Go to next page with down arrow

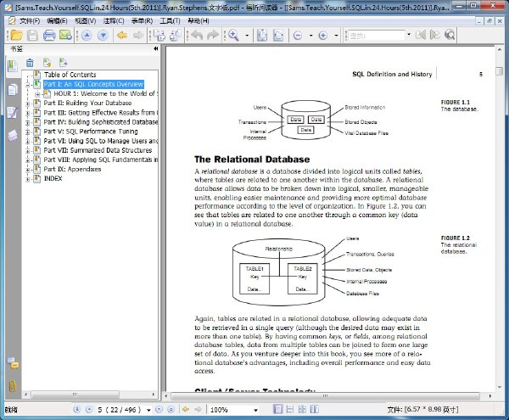103,35
